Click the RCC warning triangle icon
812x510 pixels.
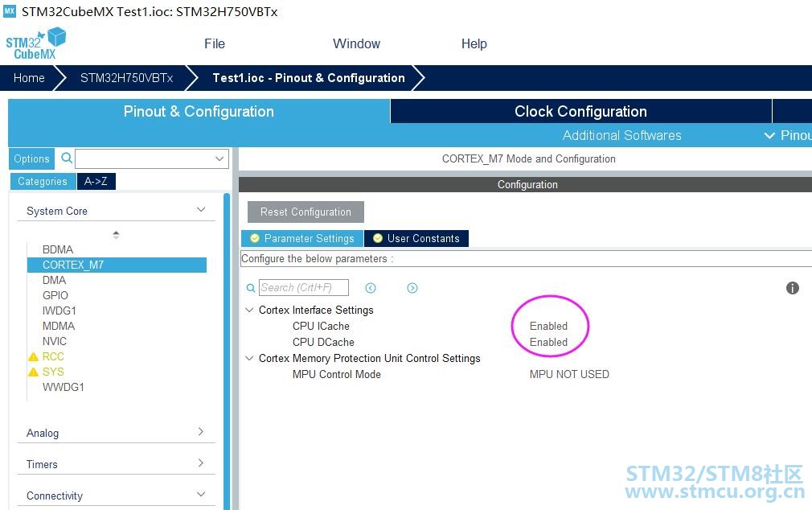pos(33,356)
